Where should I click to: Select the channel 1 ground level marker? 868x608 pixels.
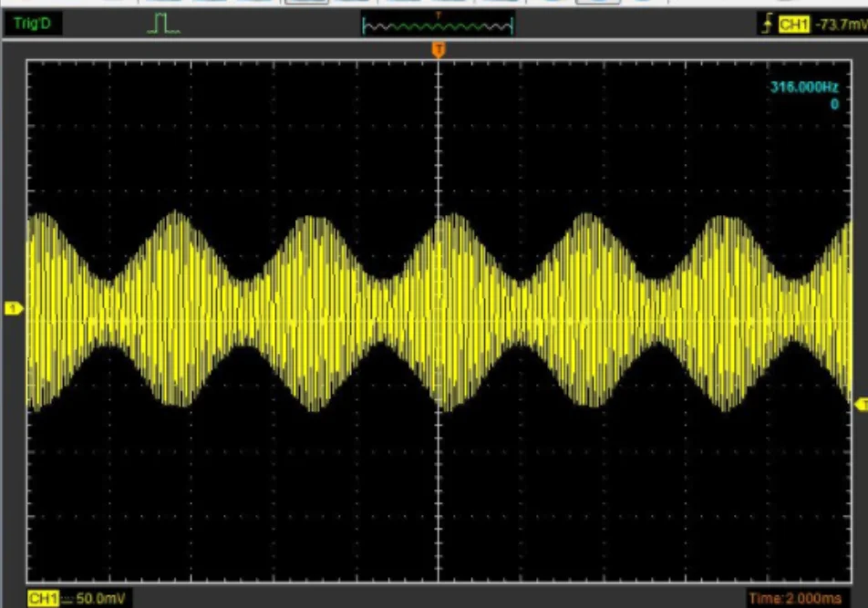pyautogui.click(x=14, y=309)
